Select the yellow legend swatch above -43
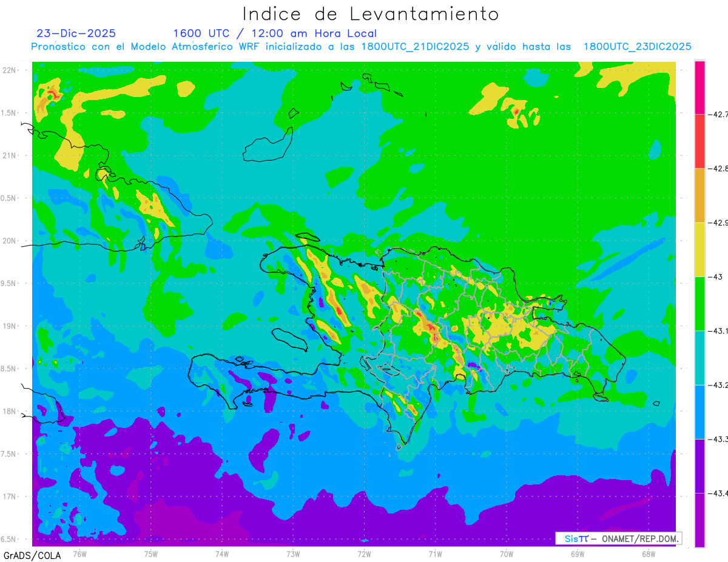This screenshot has height=562, width=728. coord(699,249)
